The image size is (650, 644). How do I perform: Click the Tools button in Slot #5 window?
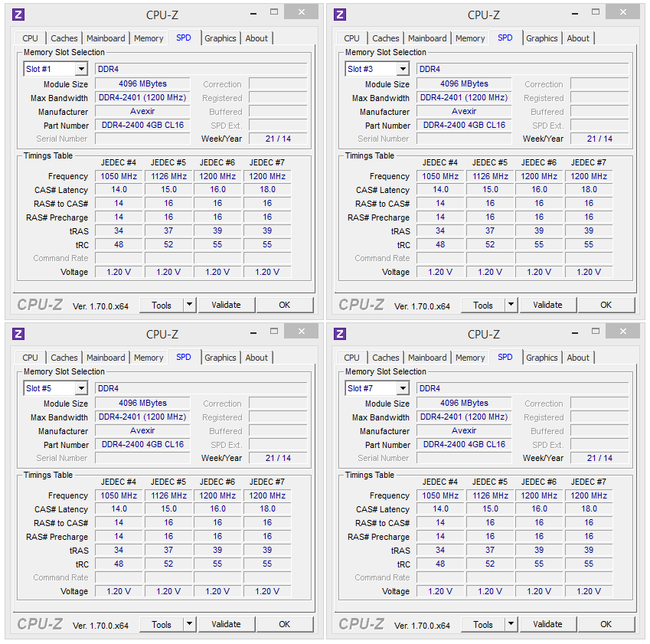pyautogui.click(x=162, y=624)
